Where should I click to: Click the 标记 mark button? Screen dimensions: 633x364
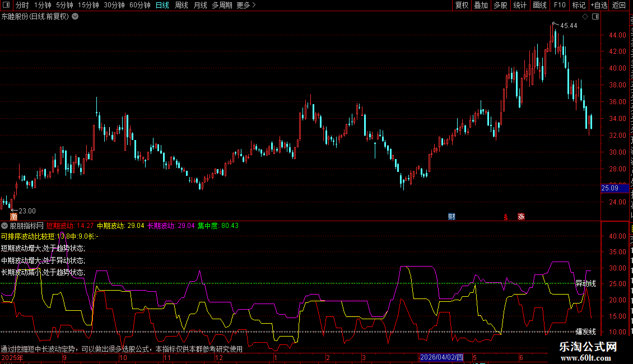579,5
